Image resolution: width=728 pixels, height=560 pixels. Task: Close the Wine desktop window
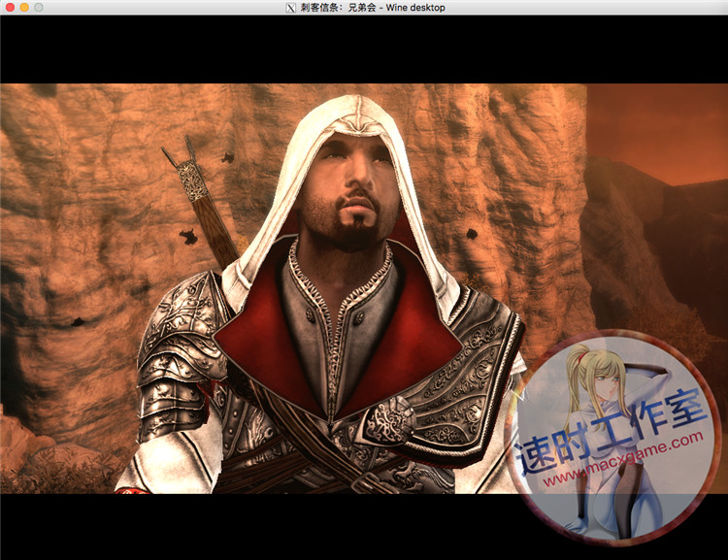(10, 7)
